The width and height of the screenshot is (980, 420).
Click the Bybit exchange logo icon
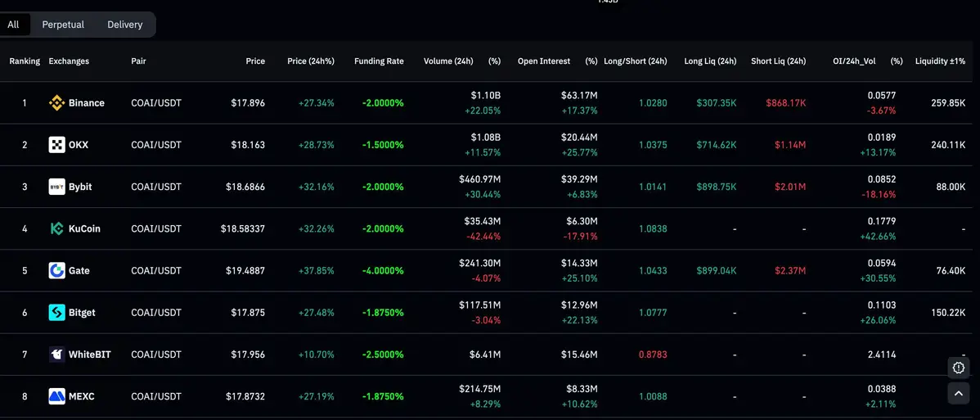coord(56,187)
